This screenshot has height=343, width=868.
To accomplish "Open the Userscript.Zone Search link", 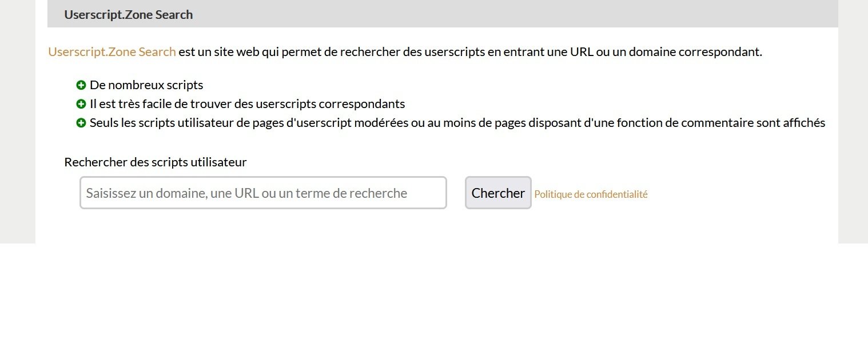I will pyautogui.click(x=112, y=52).
